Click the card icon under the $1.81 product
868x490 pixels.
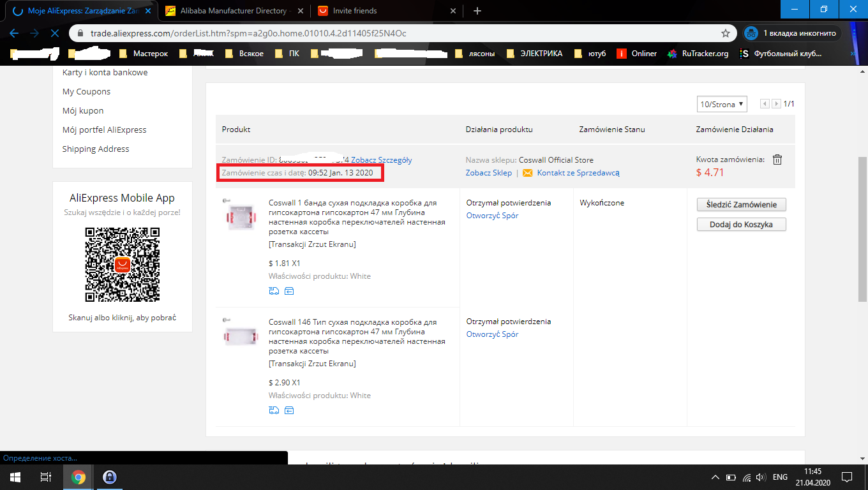pos(289,291)
